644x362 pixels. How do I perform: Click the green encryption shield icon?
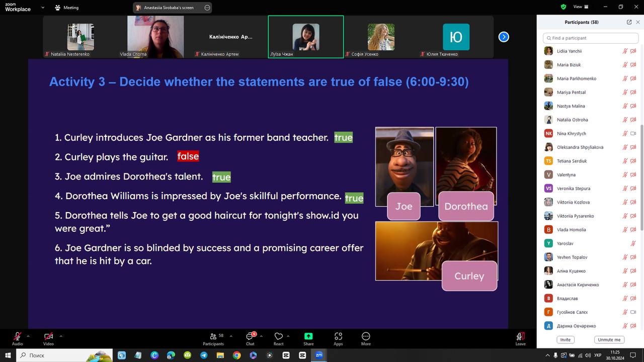coord(563,7)
